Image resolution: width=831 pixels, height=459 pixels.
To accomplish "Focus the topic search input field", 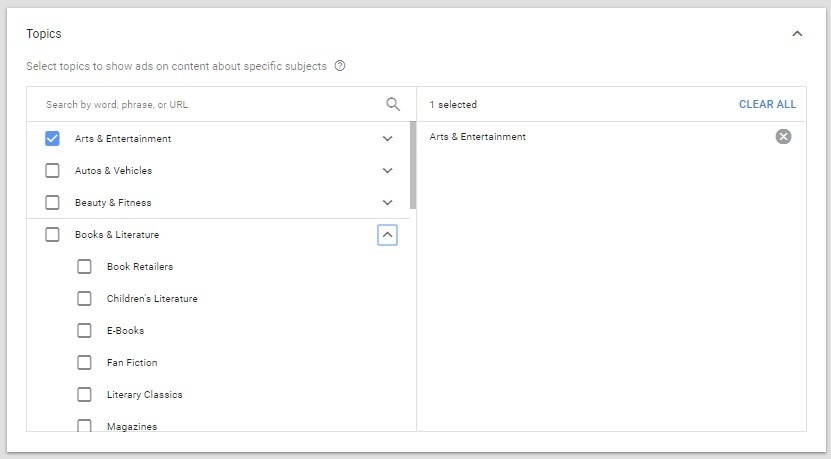I will [x=212, y=104].
